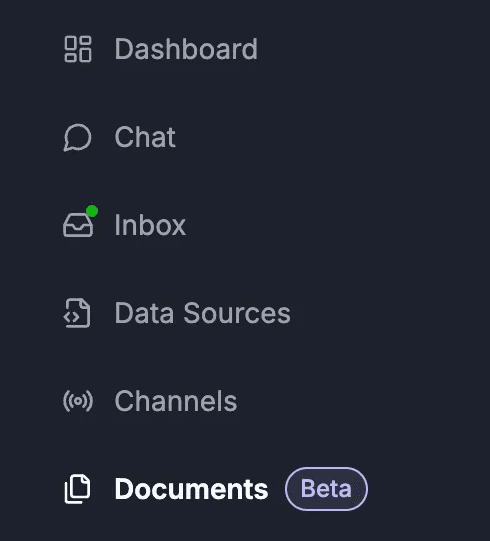Go to the Chat section
This screenshot has width=490, height=541.
(x=119, y=137)
